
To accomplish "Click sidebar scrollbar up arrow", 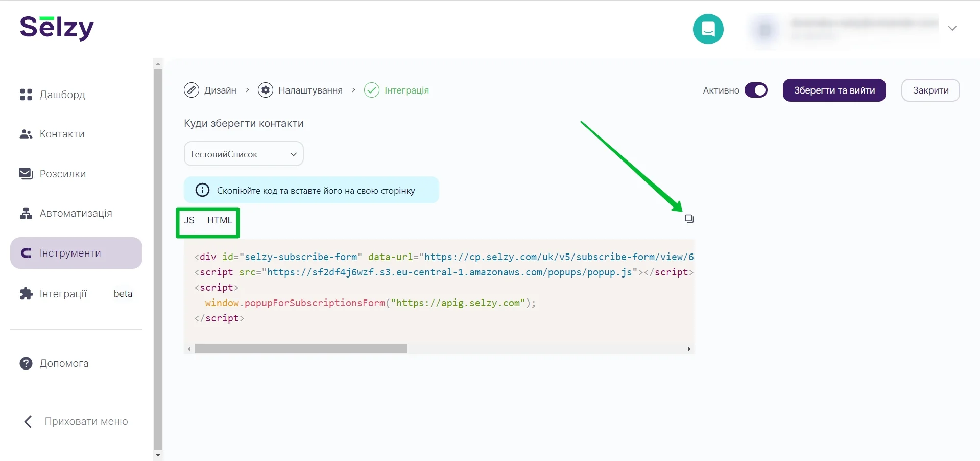I will pos(158,64).
